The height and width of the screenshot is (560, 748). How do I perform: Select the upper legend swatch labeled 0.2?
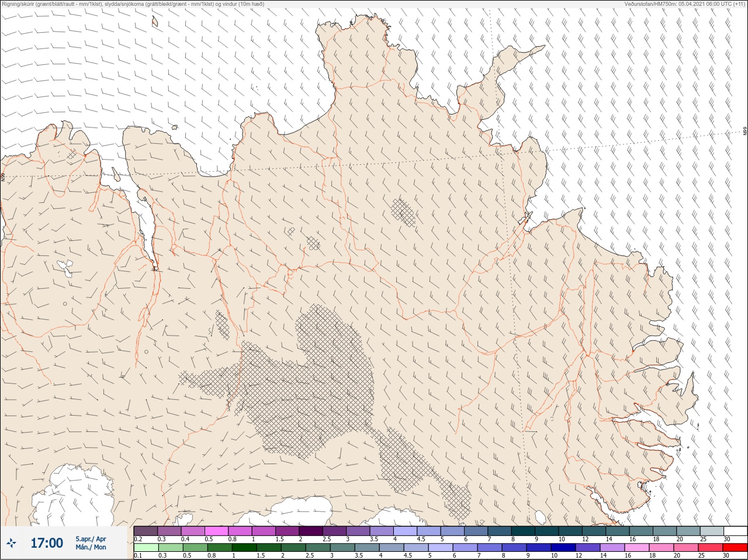tap(146, 531)
